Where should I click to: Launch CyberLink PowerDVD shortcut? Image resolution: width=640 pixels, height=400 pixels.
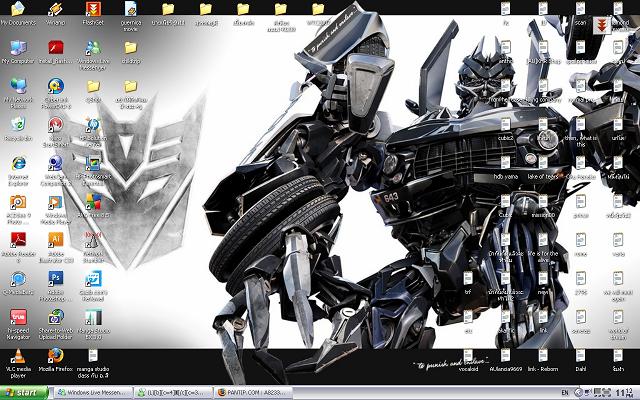[x=56, y=93]
